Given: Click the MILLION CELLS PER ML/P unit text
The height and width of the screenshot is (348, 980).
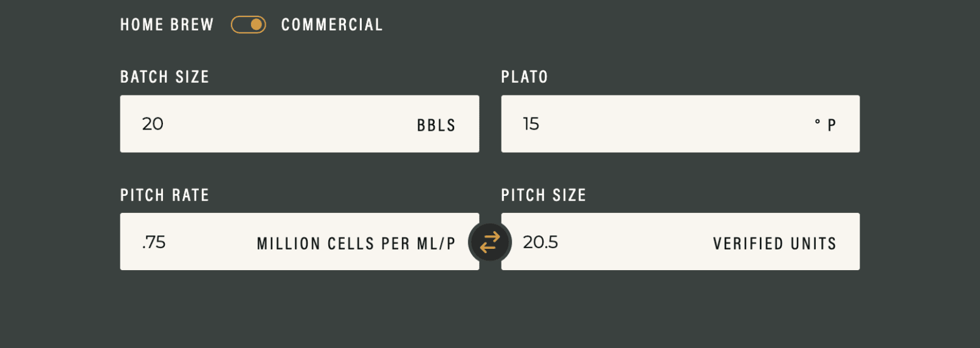Looking at the screenshot, I should tap(356, 243).
